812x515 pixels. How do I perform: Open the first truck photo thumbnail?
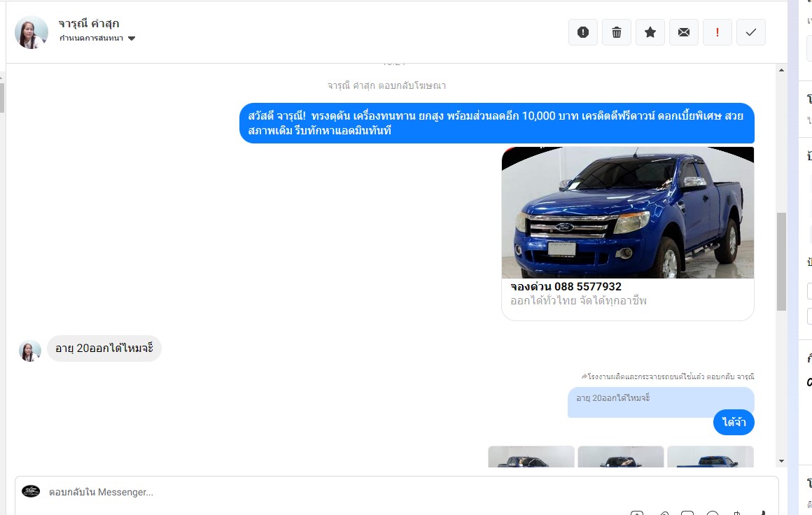[531, 457]
